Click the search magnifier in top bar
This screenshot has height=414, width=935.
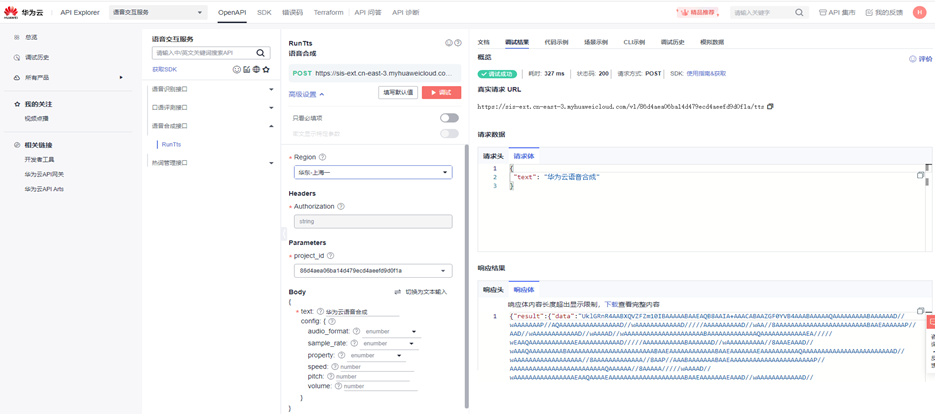pyautogui.click(x=799, y=12)
